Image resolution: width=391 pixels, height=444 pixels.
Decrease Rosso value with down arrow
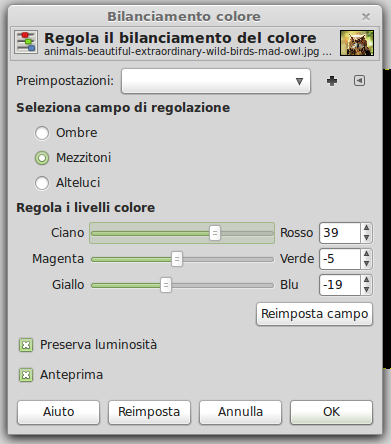pyautogui.click(x=366, y=238)
